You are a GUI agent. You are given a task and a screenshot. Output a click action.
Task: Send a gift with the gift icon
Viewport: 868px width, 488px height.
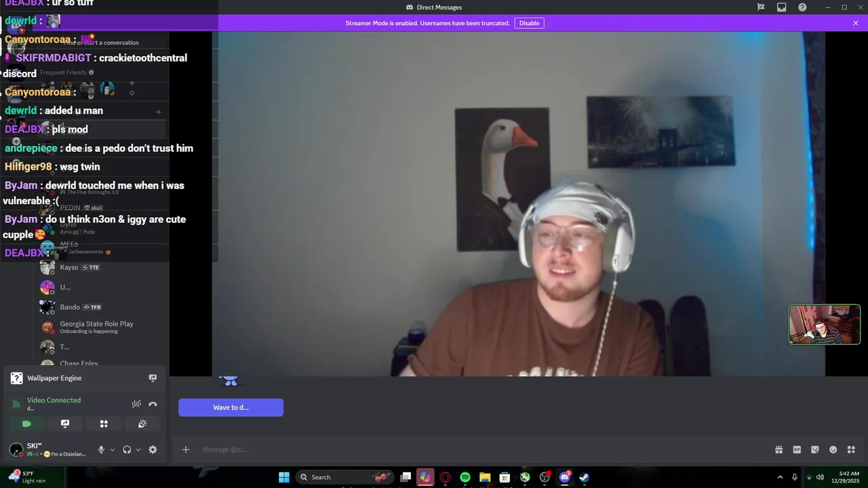tap(779, 449)
